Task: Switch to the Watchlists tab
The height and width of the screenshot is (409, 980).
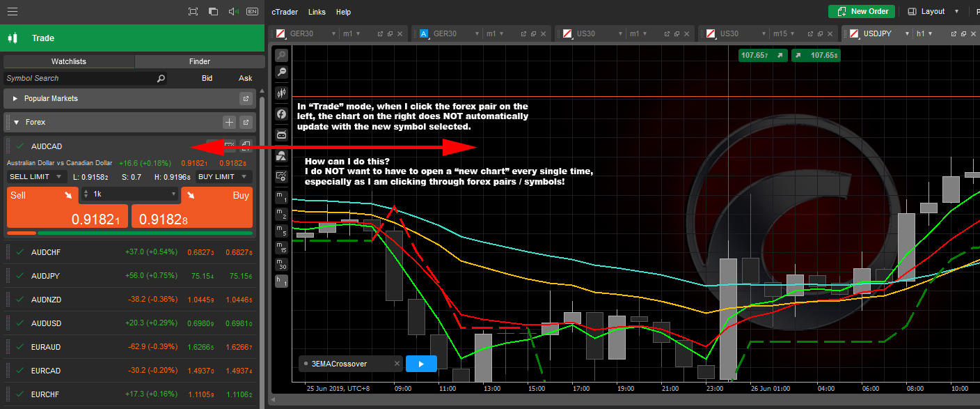Action: (69, 61)
